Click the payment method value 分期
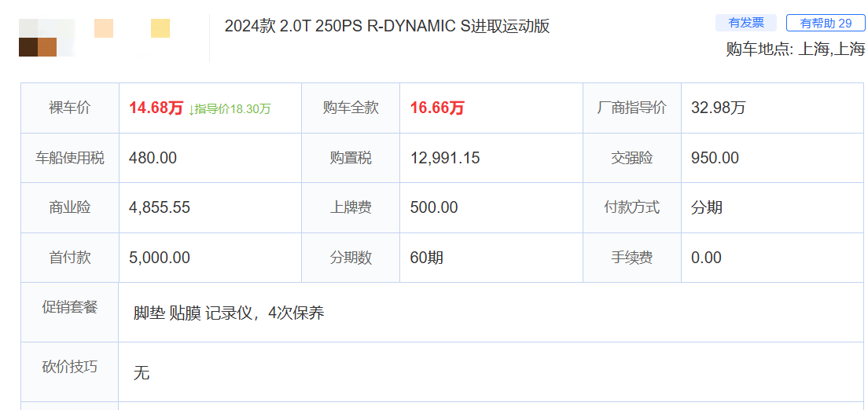This screenshot has width=868, height=410. (x=706, y=208)
